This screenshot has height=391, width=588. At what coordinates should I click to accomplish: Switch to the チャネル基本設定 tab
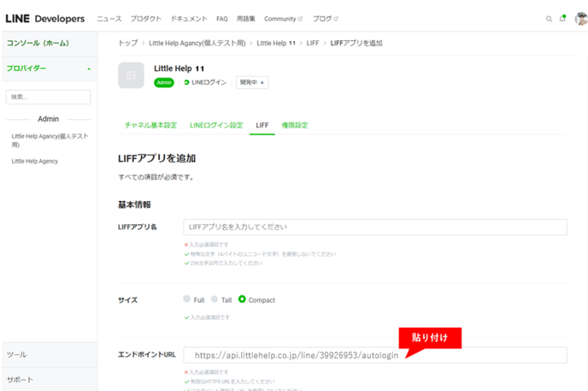(150, 125)
